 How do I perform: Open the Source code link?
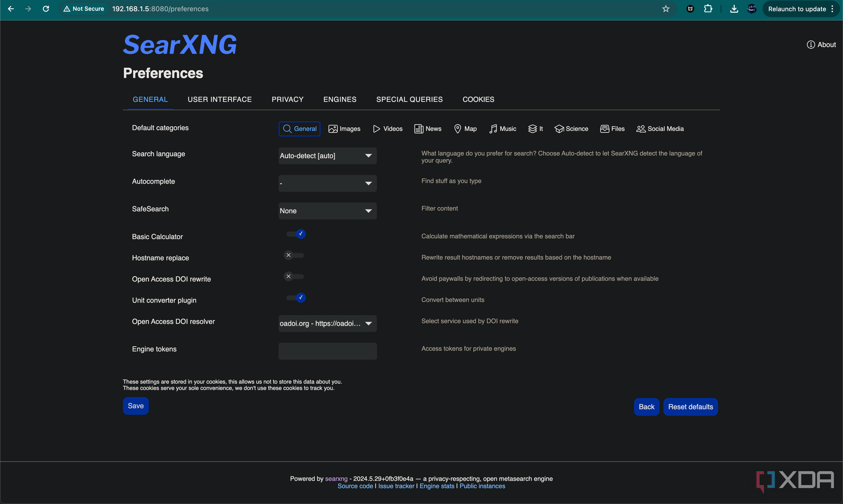click(x=355, y=486)
